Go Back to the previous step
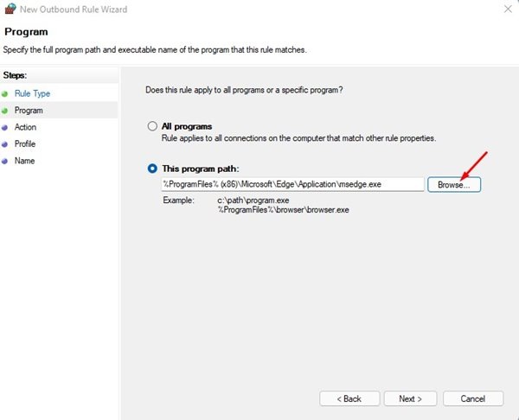 pos(349,399)
